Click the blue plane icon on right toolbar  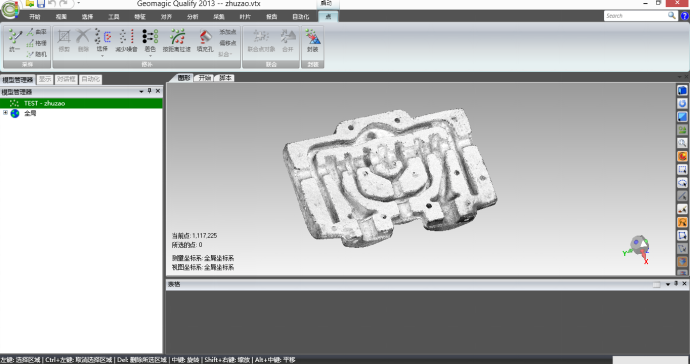(682, 117)
